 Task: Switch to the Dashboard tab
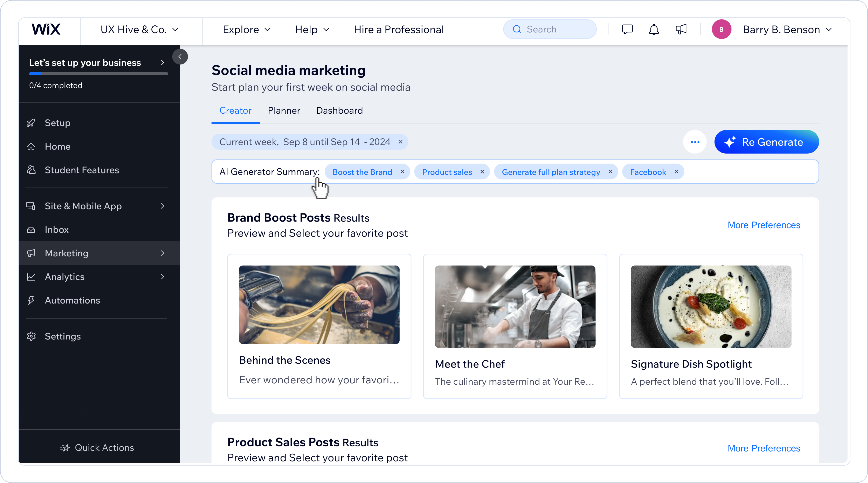tap(339, 111)
